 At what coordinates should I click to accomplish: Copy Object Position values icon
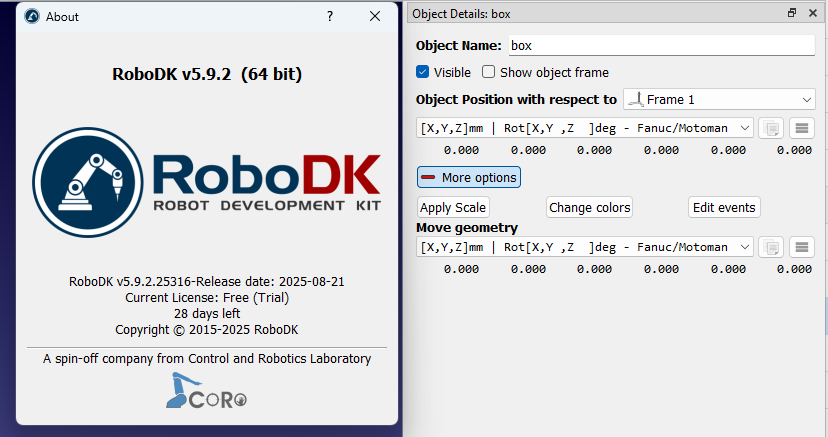(x=770, y=128)
